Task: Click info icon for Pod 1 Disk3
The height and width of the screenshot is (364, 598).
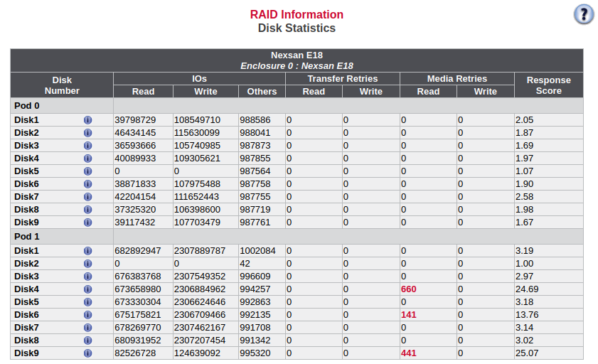Action: click(x=87, y=277)
